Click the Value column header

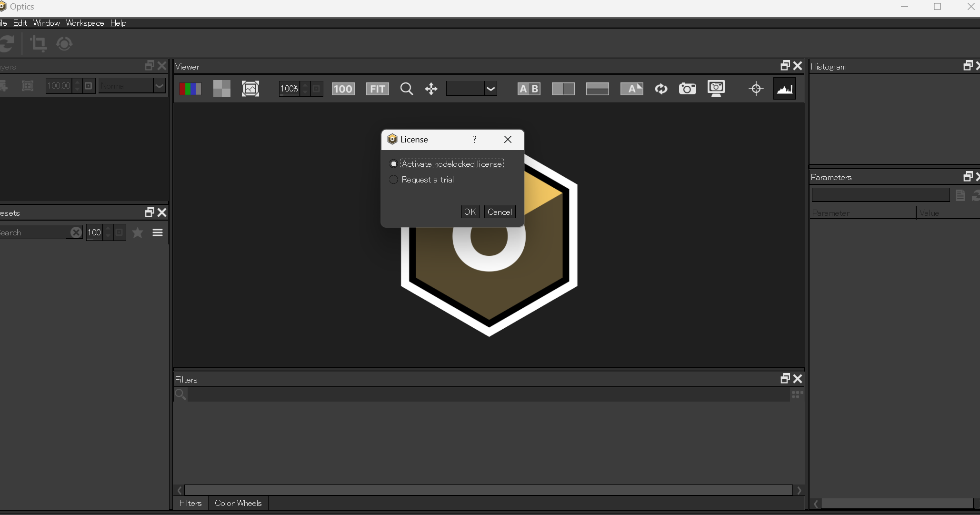click(949, 213)
